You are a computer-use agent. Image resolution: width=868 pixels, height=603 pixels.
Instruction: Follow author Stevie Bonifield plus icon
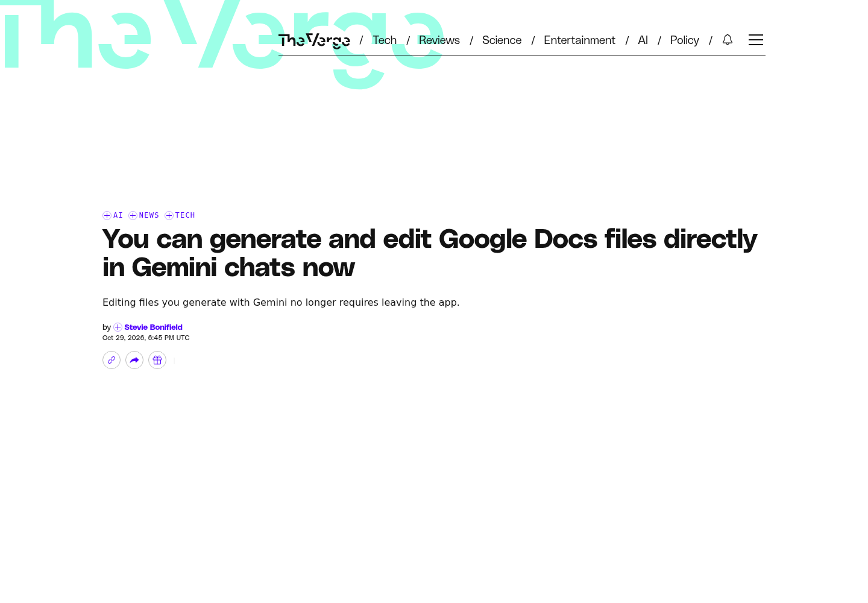point(118,327)
